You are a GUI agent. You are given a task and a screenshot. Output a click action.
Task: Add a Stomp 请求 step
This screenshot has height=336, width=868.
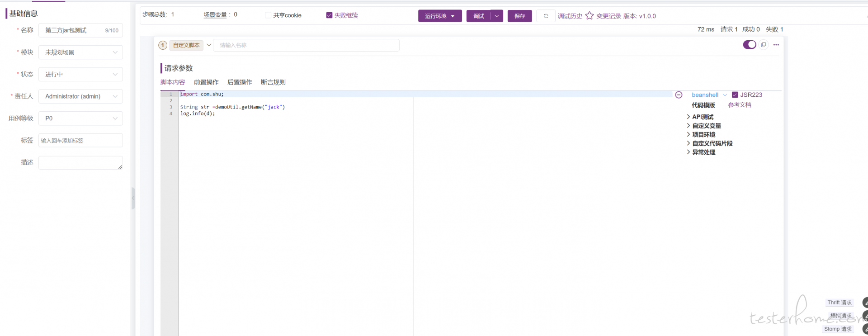pos(838,329)
